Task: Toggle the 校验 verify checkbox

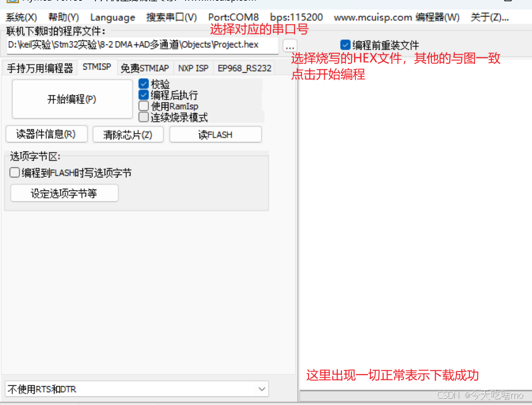Action: pos(144,84)
